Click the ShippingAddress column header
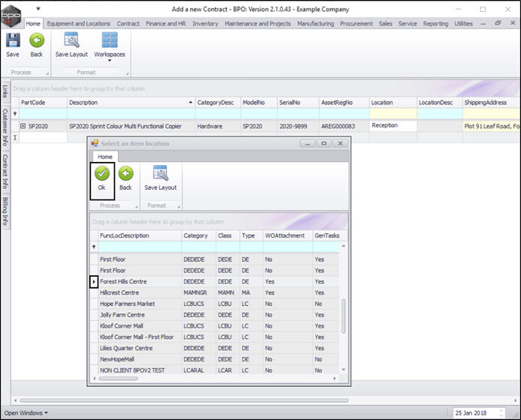 [491, 102]
